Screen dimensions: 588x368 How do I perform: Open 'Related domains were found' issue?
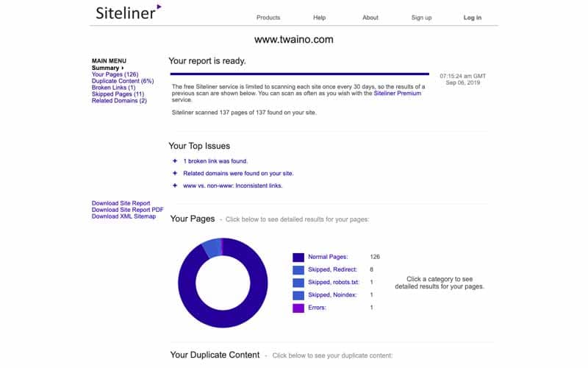coord(238,174)
